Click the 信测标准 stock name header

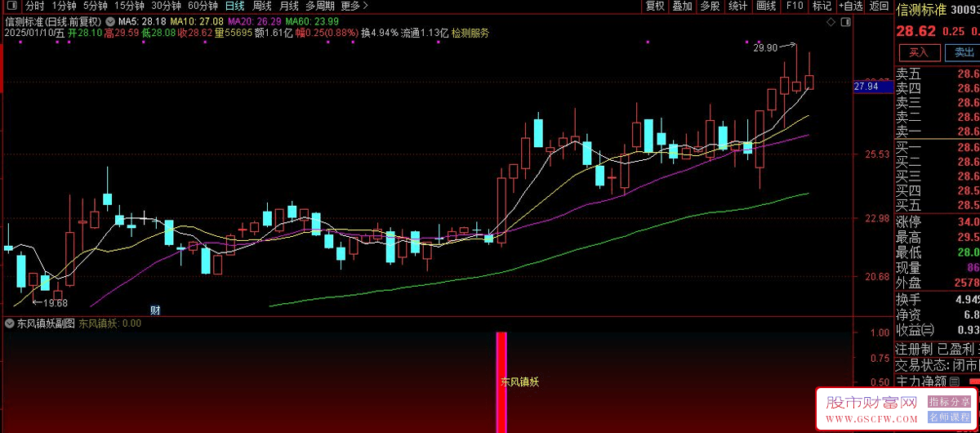tap(921, 10)
